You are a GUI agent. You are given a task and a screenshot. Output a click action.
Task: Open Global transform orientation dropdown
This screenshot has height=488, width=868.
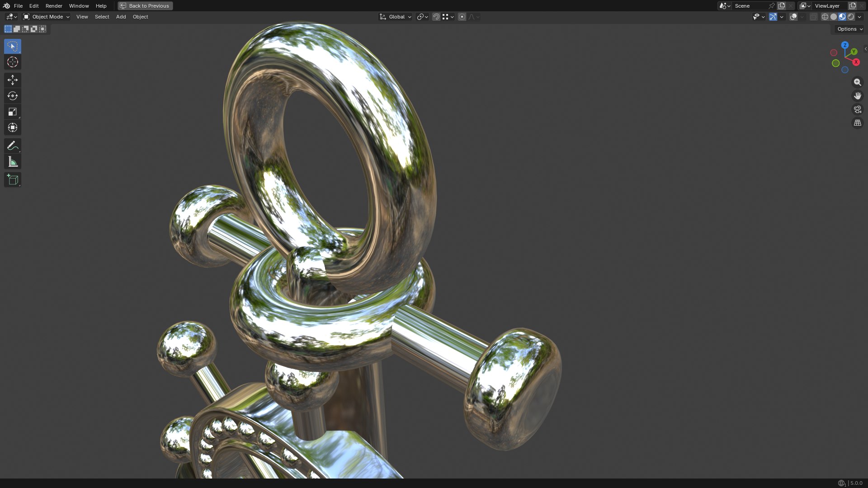coord(396,17)
